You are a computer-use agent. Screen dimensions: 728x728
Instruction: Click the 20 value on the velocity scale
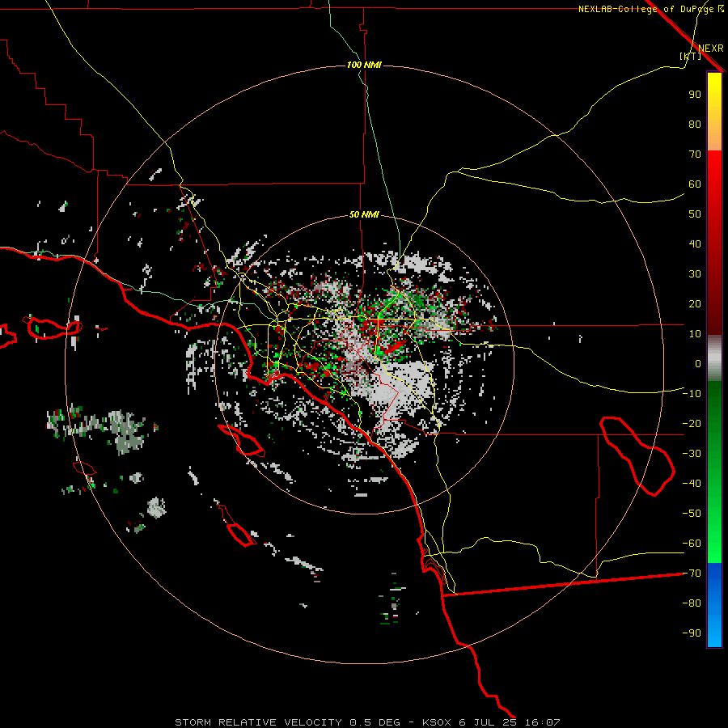pos(695,304)
